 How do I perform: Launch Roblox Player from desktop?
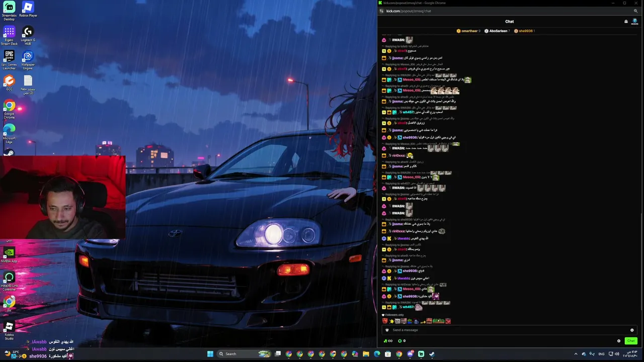pyautogui.click(x=28, y=10)
